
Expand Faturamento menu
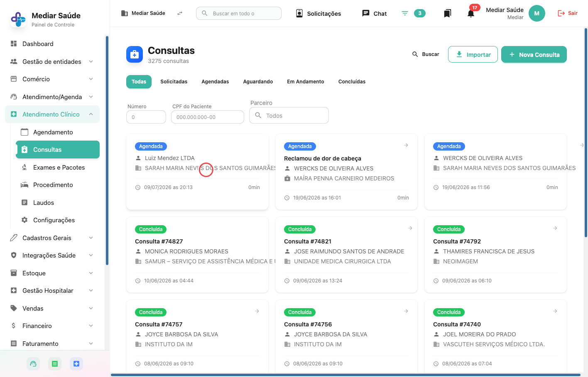(52, 344)
